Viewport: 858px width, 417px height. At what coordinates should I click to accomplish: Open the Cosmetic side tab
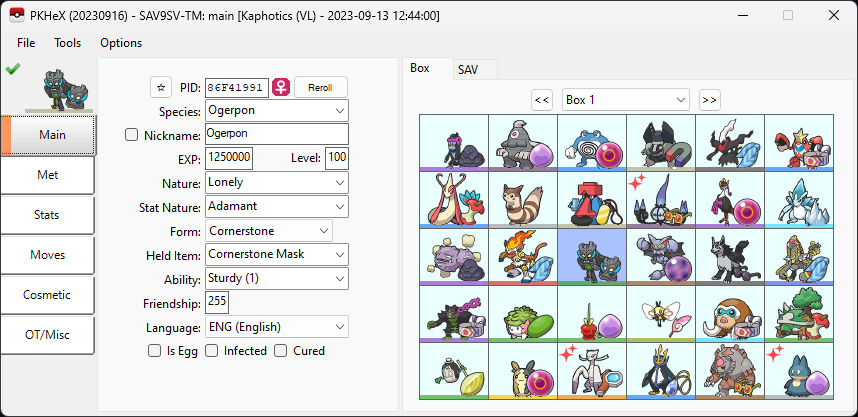48,295
